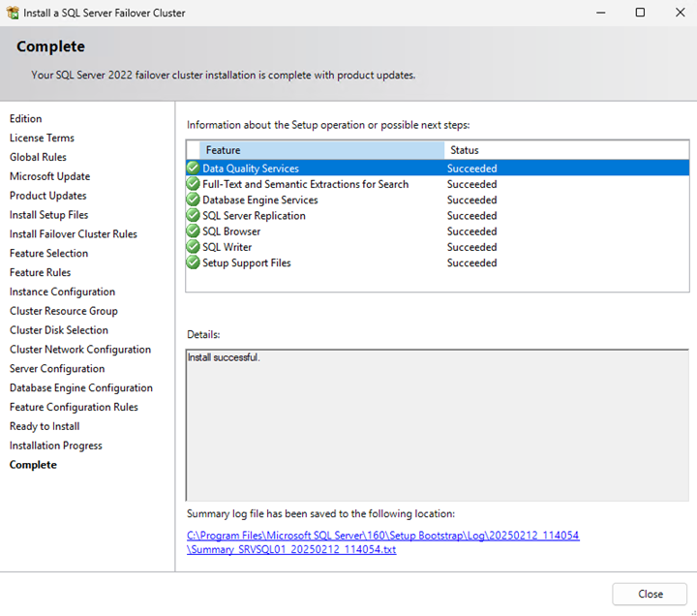This screenshot has height=616, width=697.
Task: Click the Instance Configuration step
Action: point(62,292)
